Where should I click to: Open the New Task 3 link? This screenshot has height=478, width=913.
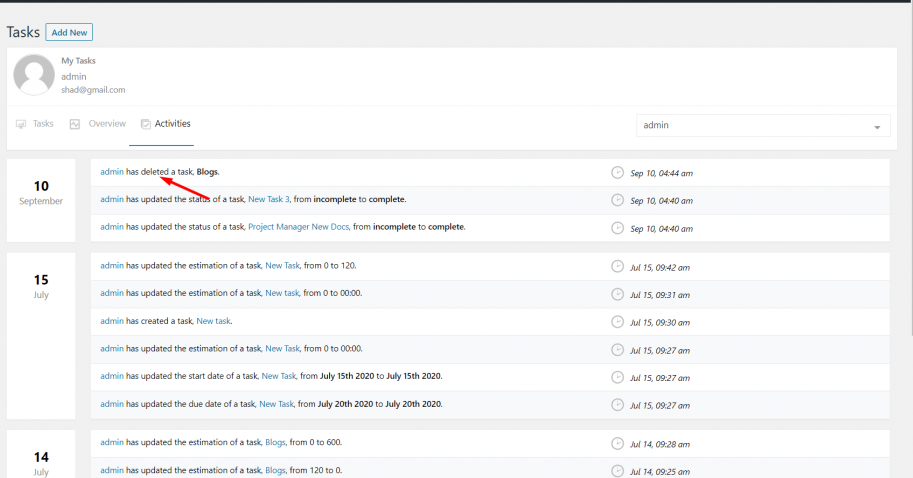point(268,199)
